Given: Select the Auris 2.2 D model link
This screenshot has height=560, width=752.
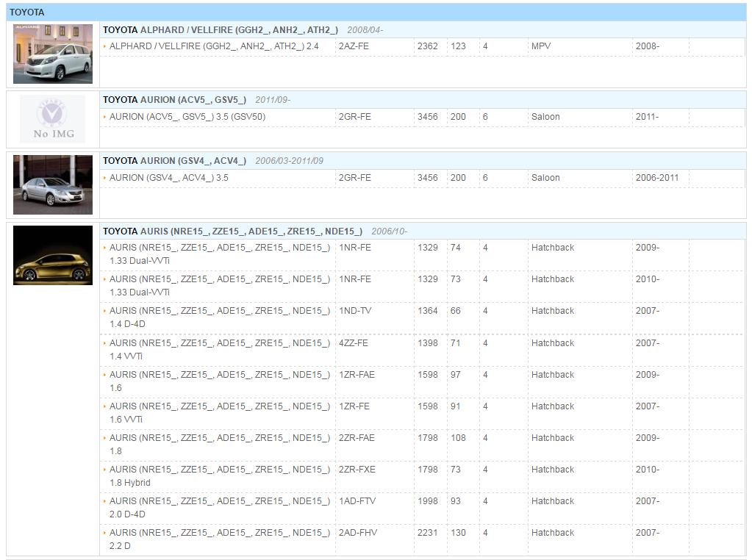Looking at the screenshot, I should pyautogui.click(x=220, y=539).
